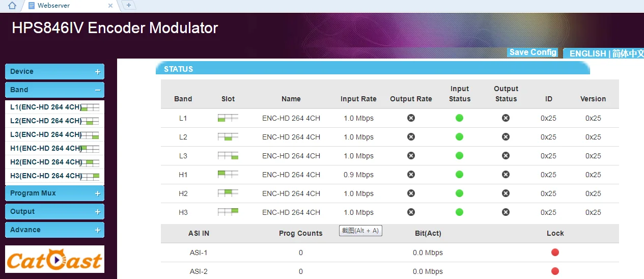The height and width of the screenshot is (279, 644).
Task: Switch language to ENGLISH
Action: 587,53
